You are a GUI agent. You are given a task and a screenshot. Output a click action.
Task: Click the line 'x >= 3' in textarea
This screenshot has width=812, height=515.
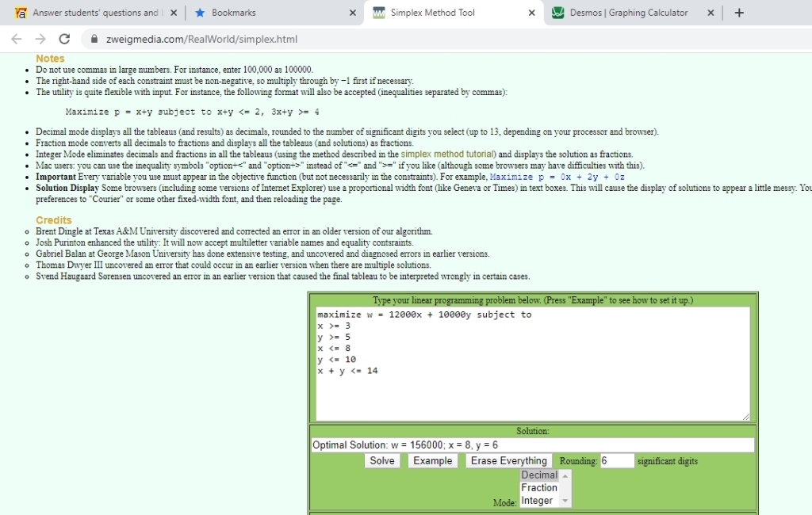[334, 326]
